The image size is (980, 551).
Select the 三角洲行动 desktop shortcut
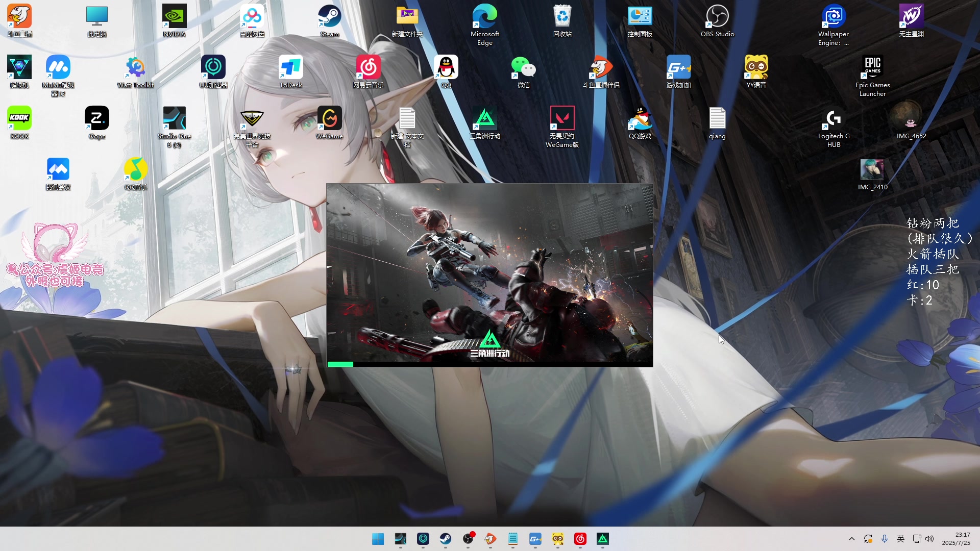[485, 123]
